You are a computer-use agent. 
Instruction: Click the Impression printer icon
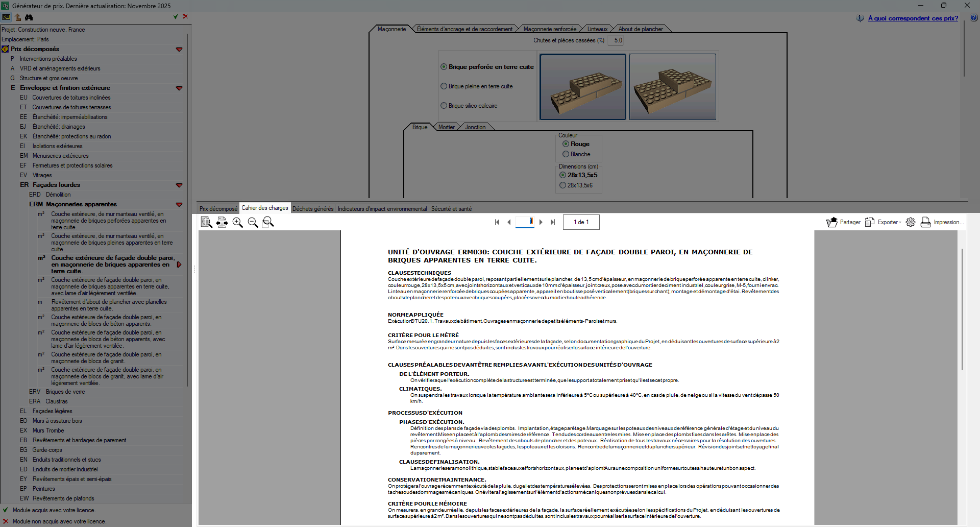(x=926, y=222)
